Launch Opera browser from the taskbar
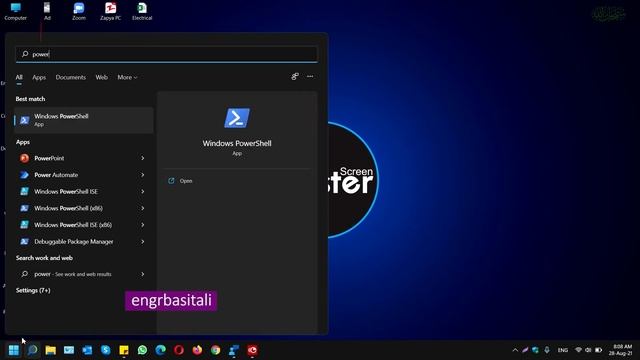The height and width of the screenshot is (360, 640). click(179, 350)
